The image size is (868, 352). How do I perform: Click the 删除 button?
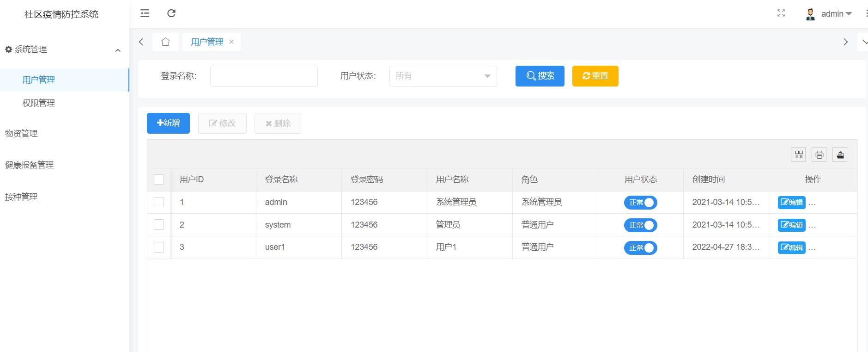[x=278, y=124]
